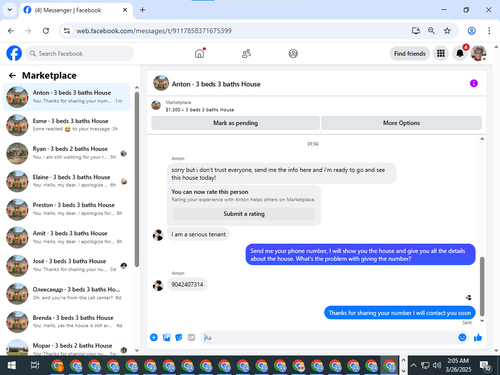Focus the Search Facebook field

coord(80,53)
